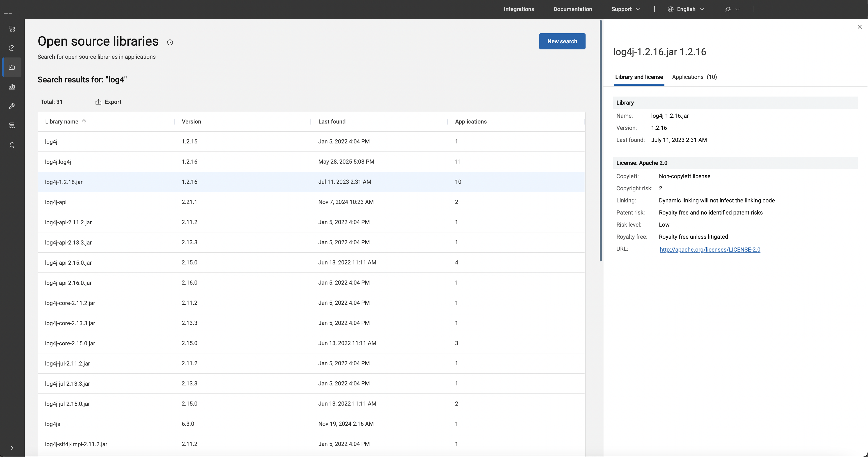Click the New search button
Image resolution: width=868 pixels, height=457 pixels.
click(x=562, y=41)
